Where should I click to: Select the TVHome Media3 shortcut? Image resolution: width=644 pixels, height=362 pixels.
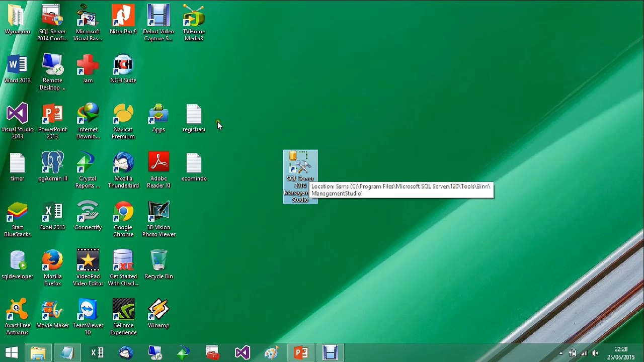pyautogui.click(x=194, y=23)
